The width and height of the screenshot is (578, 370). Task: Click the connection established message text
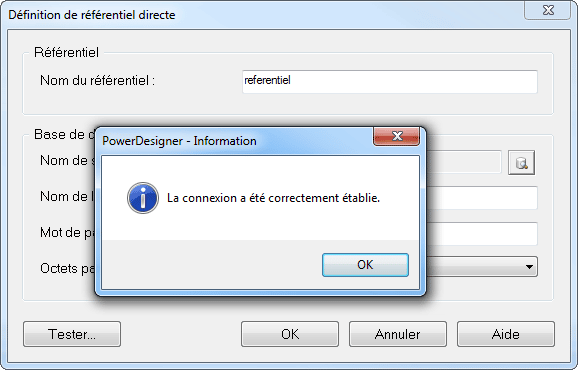273,198
